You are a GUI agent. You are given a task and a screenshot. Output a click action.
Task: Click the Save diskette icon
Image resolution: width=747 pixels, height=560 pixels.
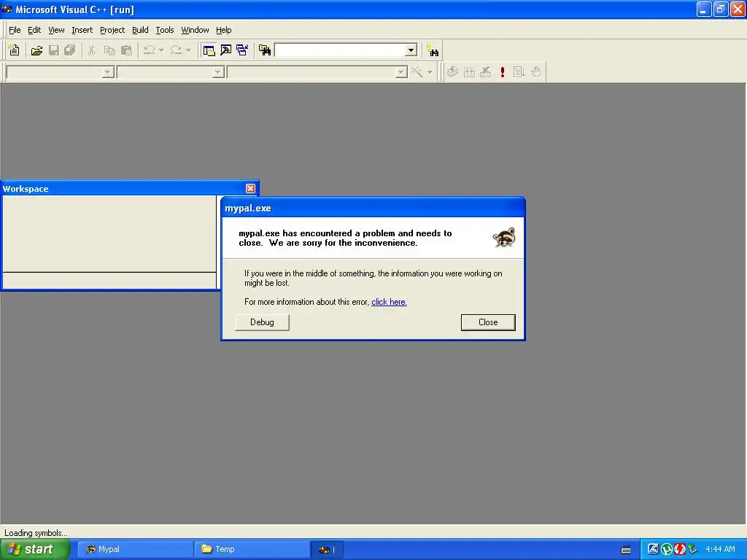click(x=53, y=50)
